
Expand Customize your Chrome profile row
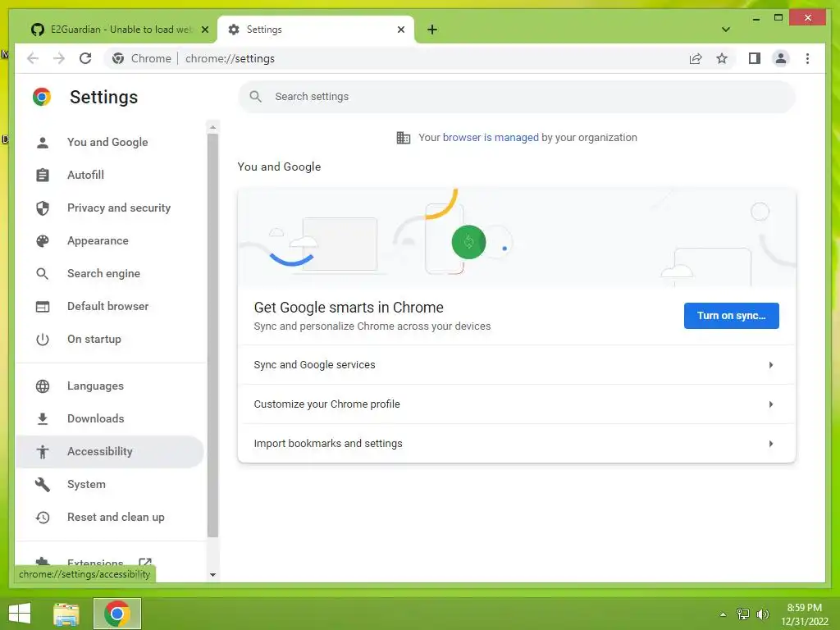pos(517,404)
